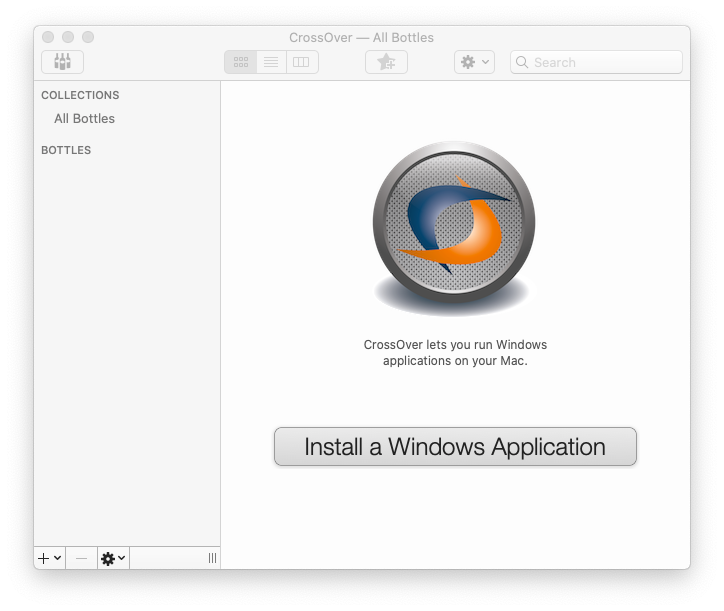Click the add favorite star icon
Screen dimensions: 724x611
(386, 62)
